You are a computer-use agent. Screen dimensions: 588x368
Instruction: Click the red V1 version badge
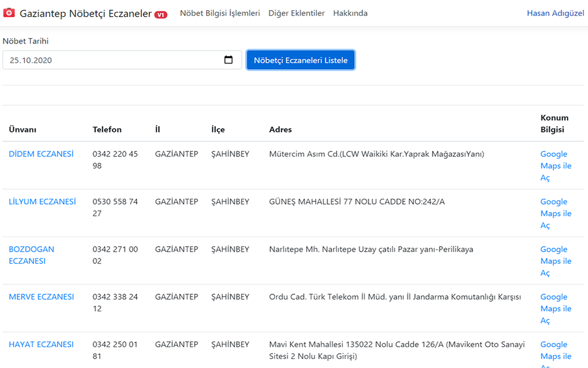pos(161,15)
